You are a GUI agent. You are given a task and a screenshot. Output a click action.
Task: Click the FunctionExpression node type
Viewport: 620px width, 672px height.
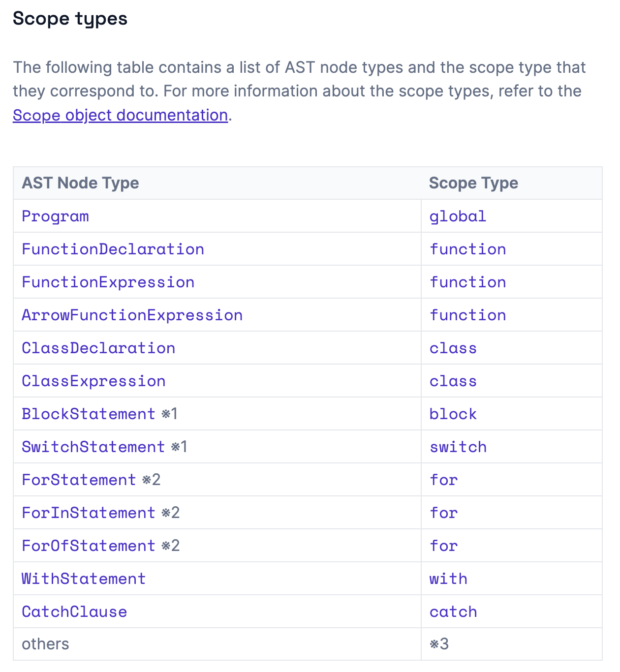pyautogui.click(x=108, y=282)
